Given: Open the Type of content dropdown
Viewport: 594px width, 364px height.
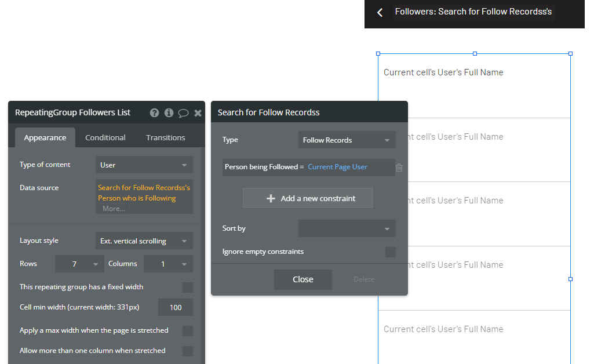Looking at the screenshot, I should tap(144, 165).
